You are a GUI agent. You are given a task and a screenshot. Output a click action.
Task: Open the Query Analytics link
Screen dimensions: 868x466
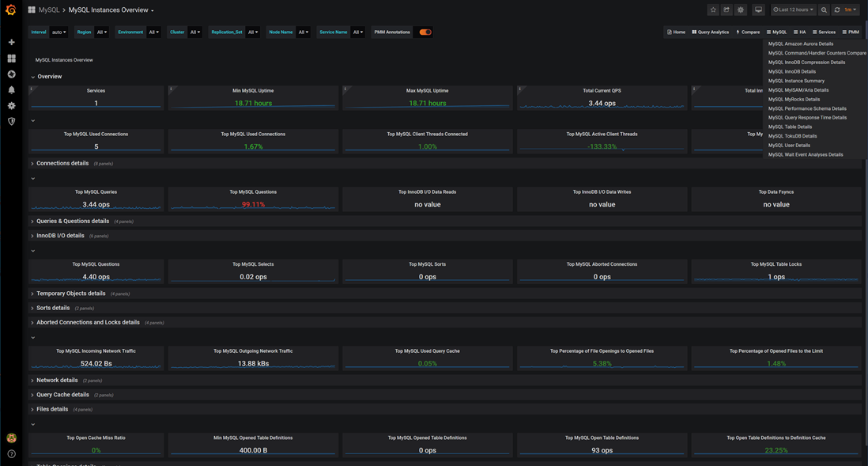[x=710, y=32]
